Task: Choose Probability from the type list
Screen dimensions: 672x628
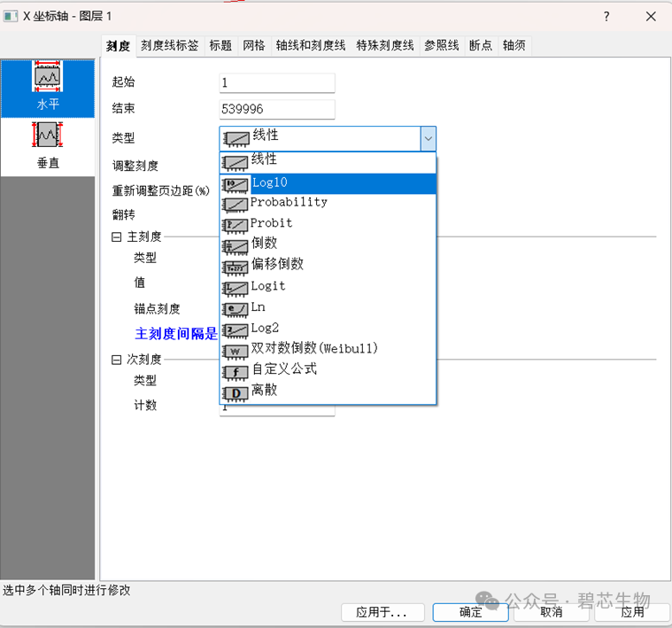Action: point(328,203)
